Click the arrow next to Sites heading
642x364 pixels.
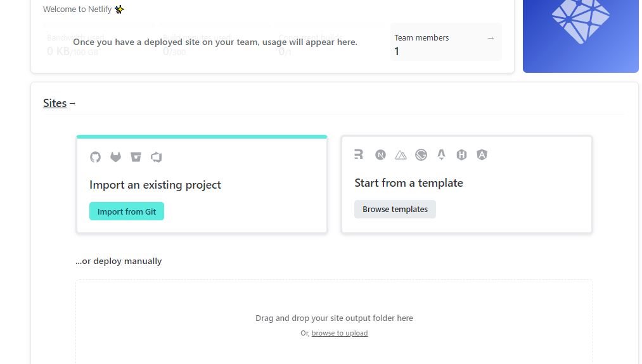pyautogui.click(x=72, y=103)
